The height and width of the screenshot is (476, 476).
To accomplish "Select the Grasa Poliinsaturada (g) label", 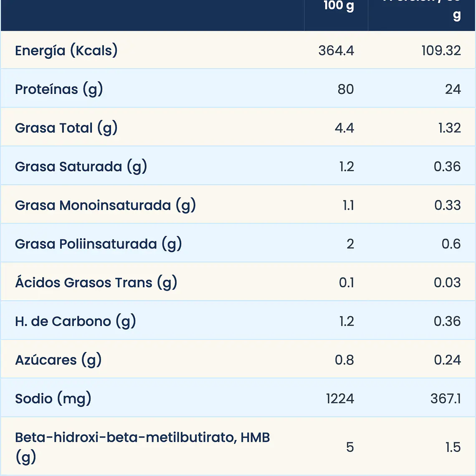I will point(99,244).
